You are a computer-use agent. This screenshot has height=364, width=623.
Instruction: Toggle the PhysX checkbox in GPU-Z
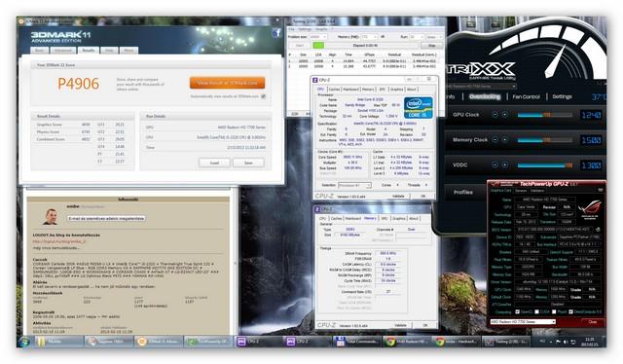(553, 311)
